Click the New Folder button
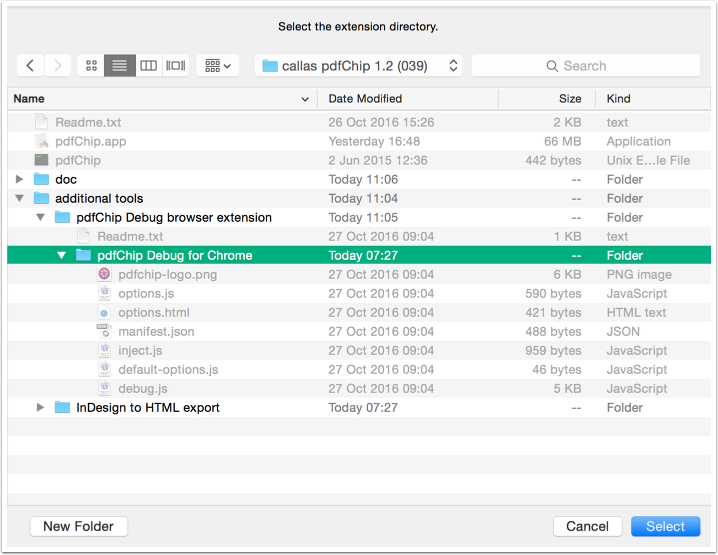 [79, 527]
